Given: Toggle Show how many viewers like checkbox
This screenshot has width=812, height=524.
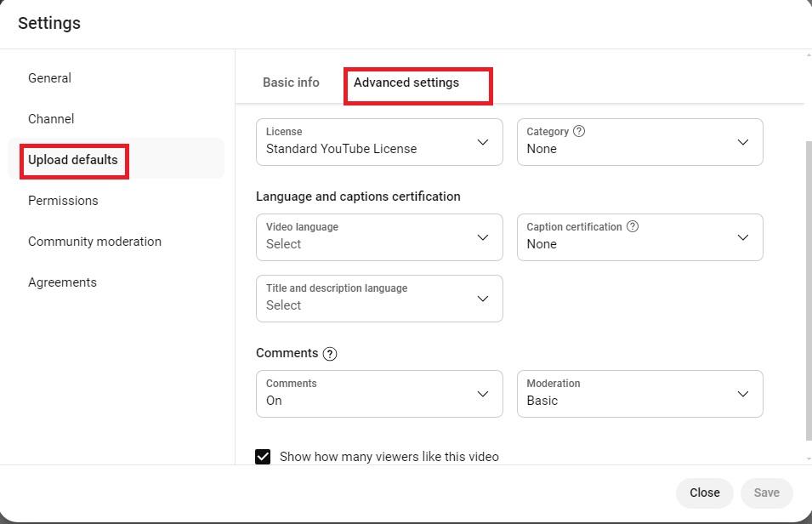Looking at the screenshot, I should click(x=263, y=457).
